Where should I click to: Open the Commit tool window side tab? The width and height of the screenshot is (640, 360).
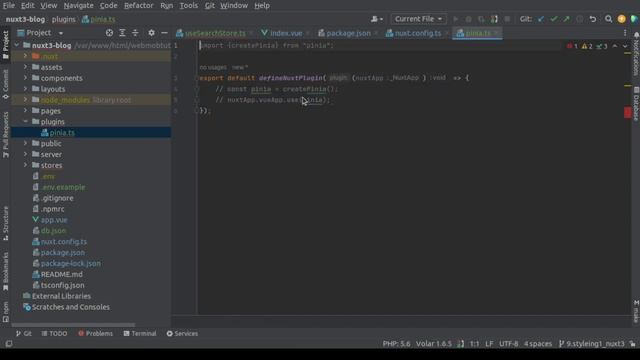click(x=5, y=84)
